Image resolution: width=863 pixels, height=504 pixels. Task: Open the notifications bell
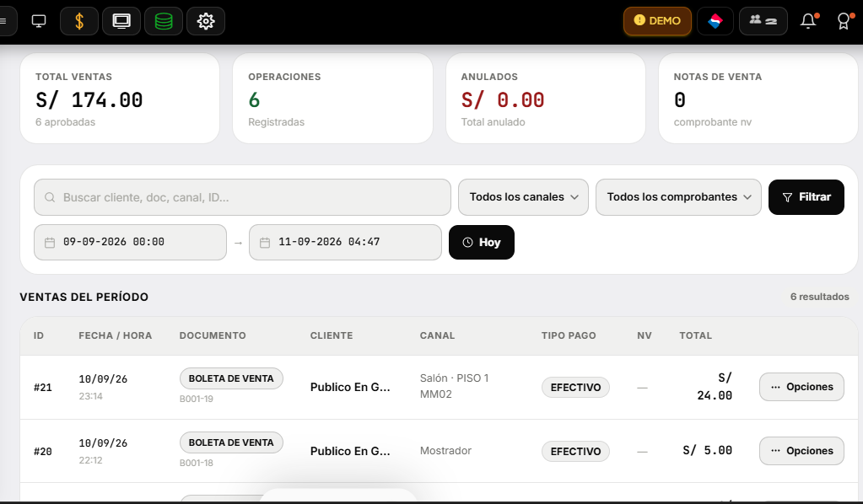tap(808, 21)
